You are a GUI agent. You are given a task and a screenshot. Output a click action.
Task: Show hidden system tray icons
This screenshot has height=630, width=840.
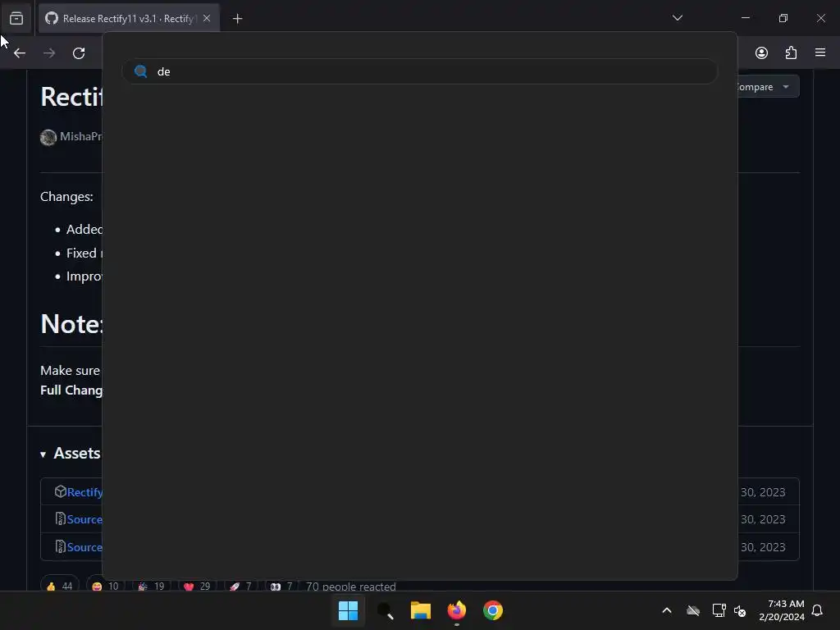click(667, 610)
